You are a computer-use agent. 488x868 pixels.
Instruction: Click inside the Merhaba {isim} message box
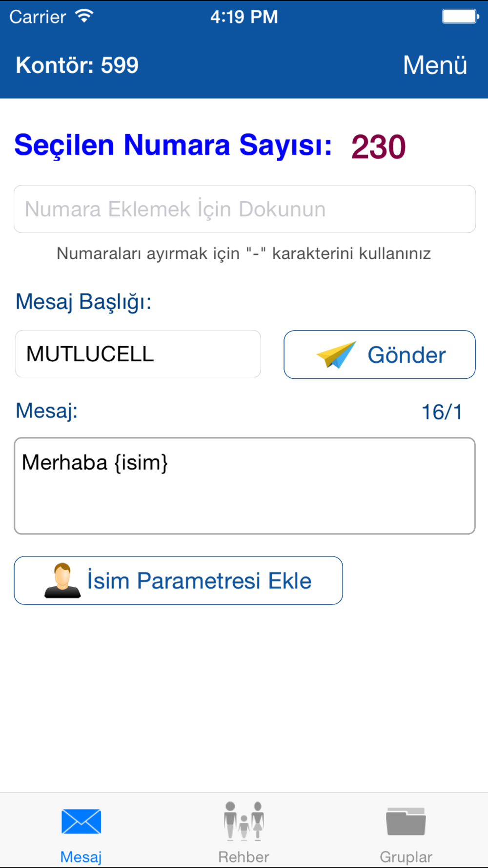click(x=244, y=486)
